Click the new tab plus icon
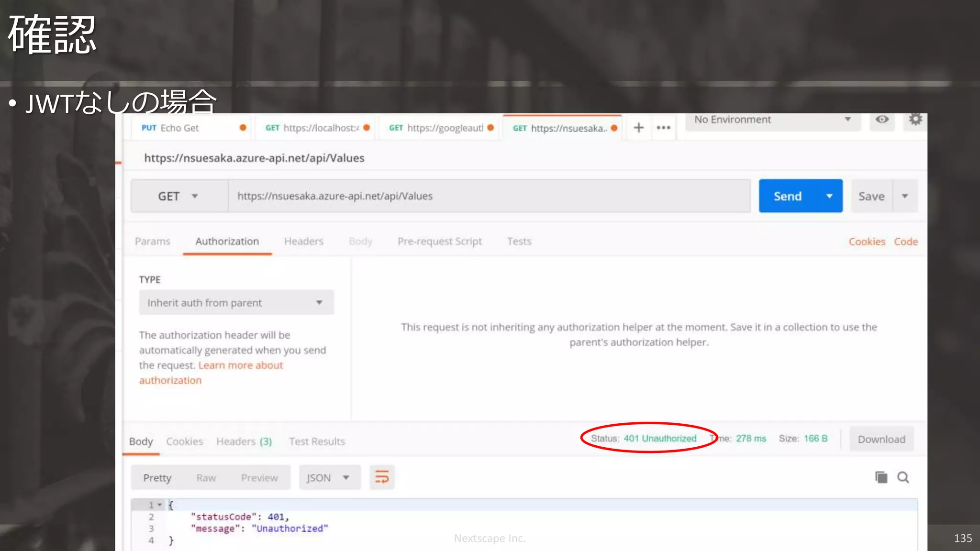Image resolution: width=980 pixels, height=551 pixels. [x=638, y=128]
